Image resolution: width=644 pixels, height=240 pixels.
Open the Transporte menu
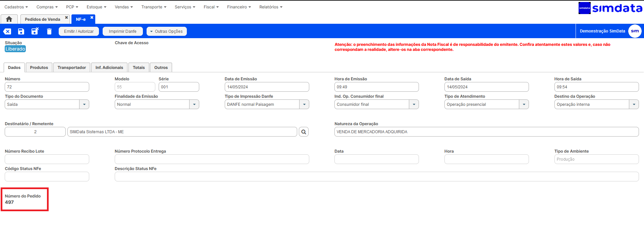[x=154, y=7]
